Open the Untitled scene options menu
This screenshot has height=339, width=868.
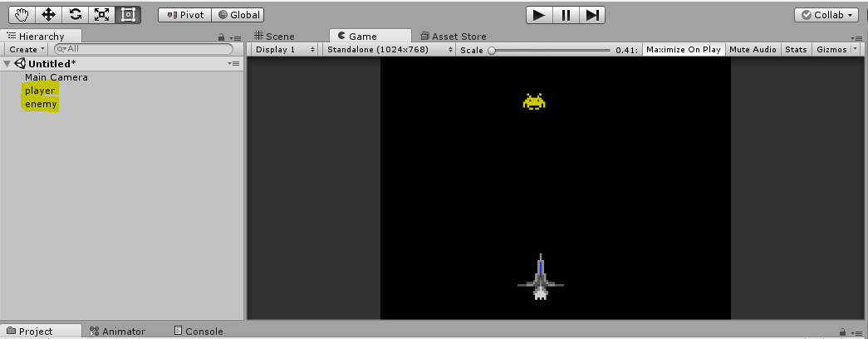(x=234, y=64)
